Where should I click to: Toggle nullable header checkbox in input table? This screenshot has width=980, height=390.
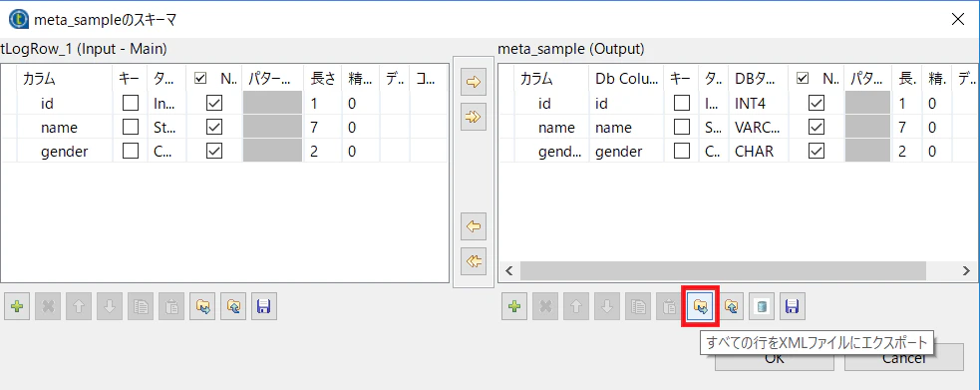(200, 79)
